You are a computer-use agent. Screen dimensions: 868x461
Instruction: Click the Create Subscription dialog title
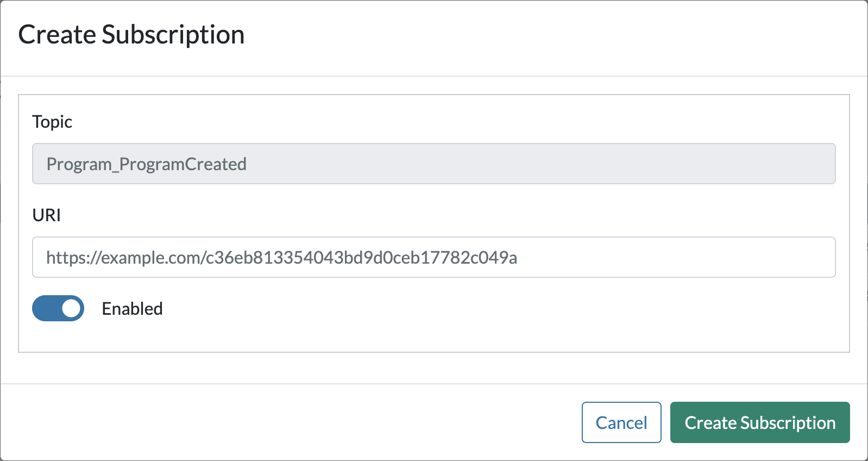131,35
